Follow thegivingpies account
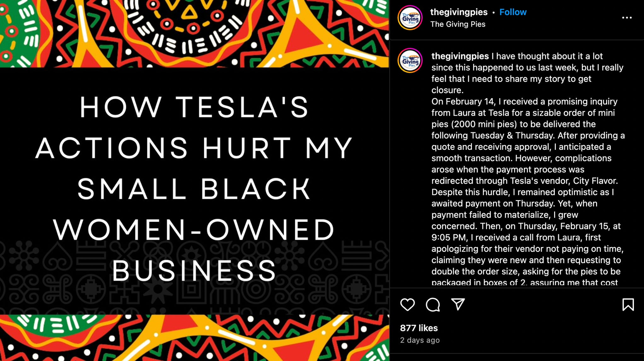 pos(513,12)
